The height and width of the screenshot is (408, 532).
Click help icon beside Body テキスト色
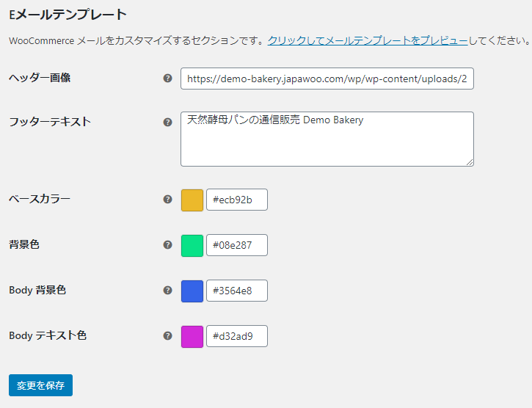click(x=167, y=335)
